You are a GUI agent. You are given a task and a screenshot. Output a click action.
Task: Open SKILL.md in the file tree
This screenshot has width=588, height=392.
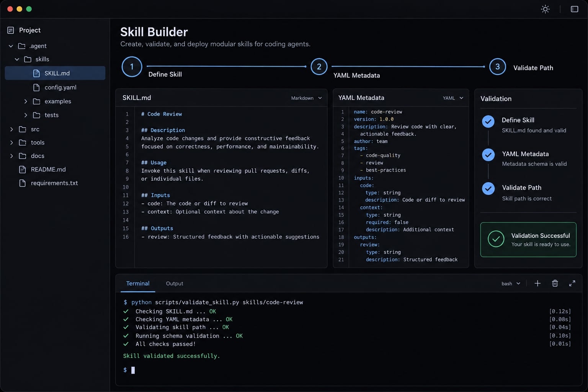click(x=55, y=73)
